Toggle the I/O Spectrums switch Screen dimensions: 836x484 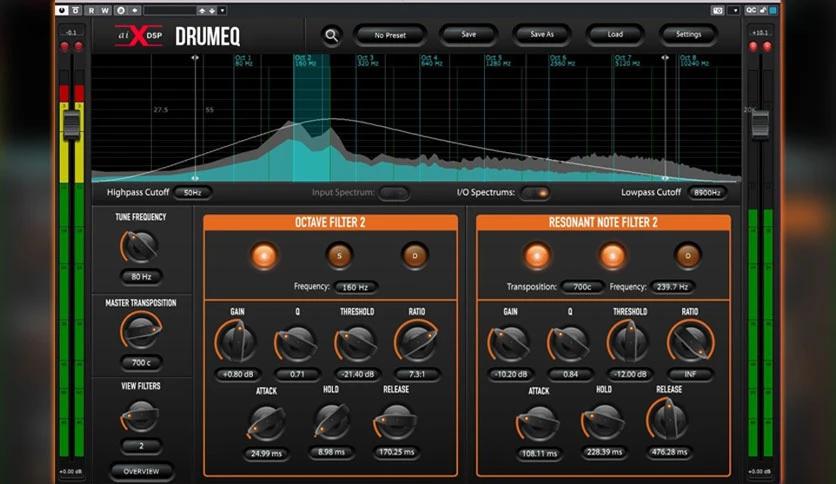535,193
